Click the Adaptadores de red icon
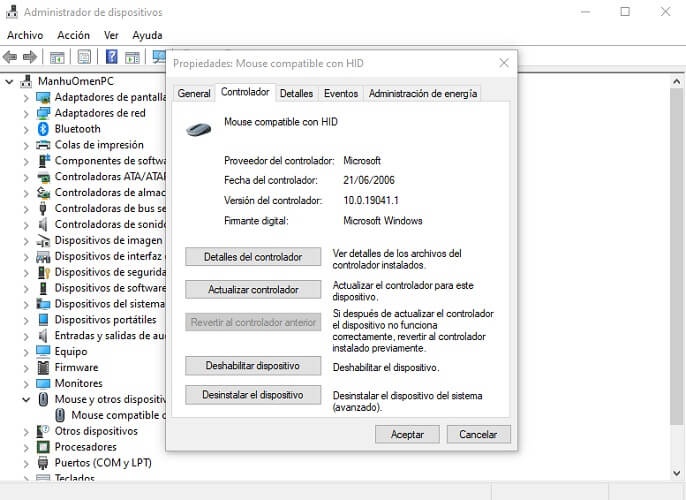Viewport: 686px width, 500px height. (x=43, y=113)
